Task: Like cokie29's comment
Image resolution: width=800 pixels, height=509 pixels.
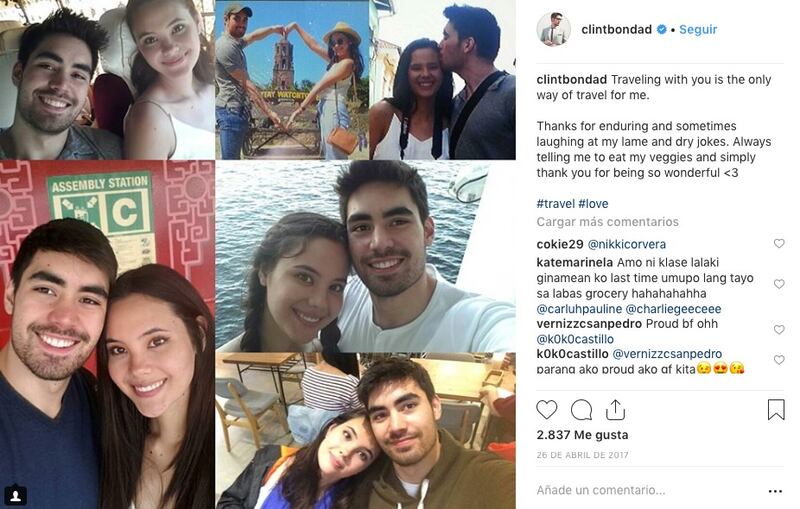Action: point(779,244)
